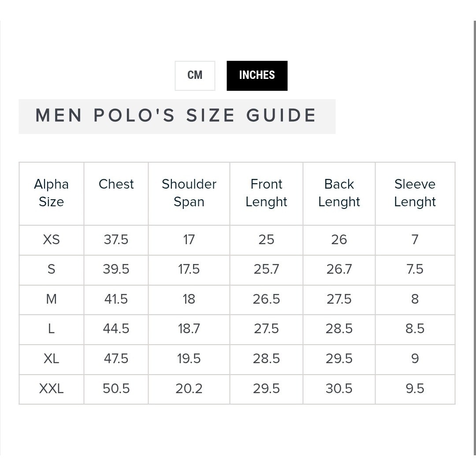This screenshot has height=476, width=476.
Task: Select the XS size row label
Action: click(51, 240)
